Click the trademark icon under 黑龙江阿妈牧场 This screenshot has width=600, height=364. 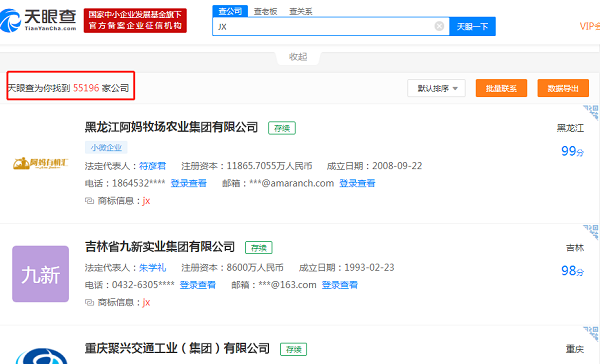(89, 201)
